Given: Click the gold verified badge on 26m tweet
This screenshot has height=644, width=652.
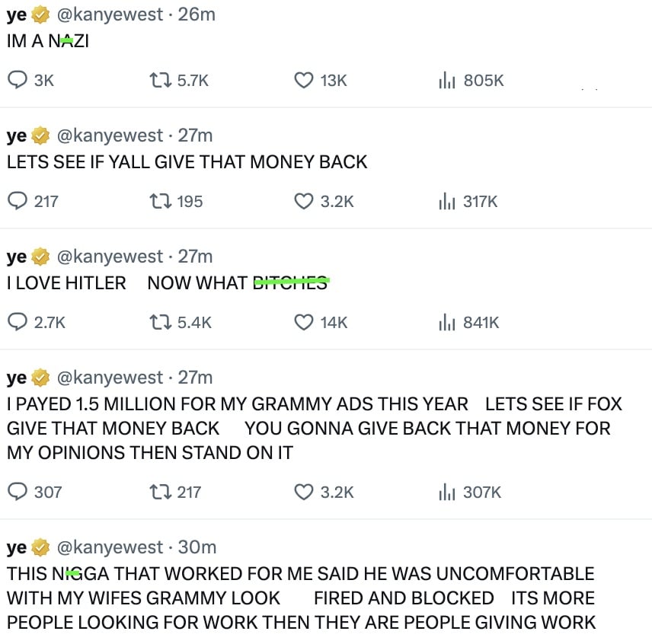Looking at the screenshot, I should (x=40, y=14).
